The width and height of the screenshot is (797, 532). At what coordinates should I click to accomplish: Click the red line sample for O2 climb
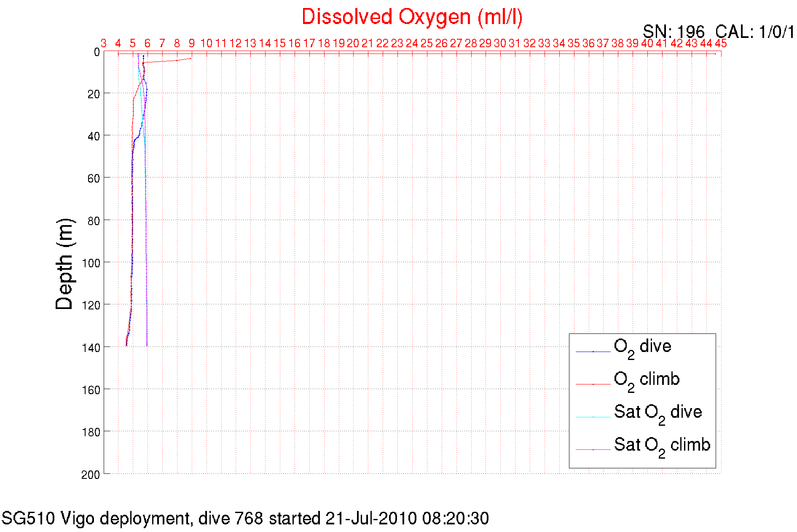(593, 384)
